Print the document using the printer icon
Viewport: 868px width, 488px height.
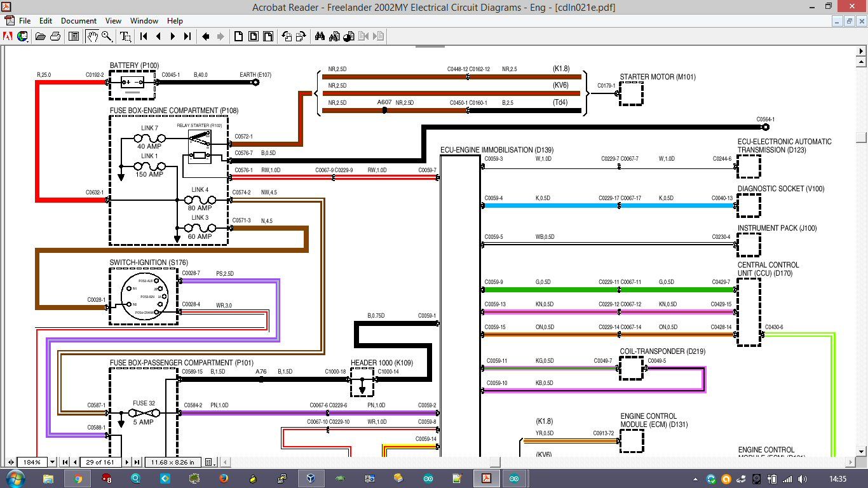(x=55, y=36)
